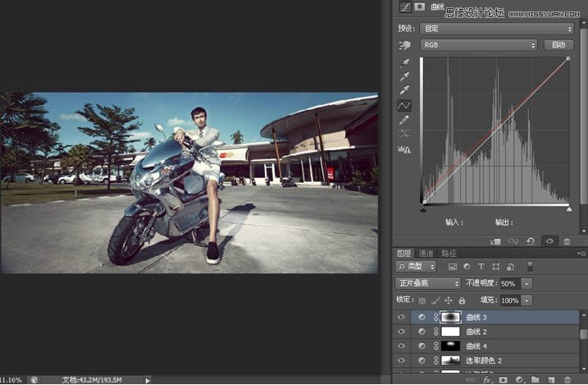Select the gray point eyedropper in Curves

point(404,76)
